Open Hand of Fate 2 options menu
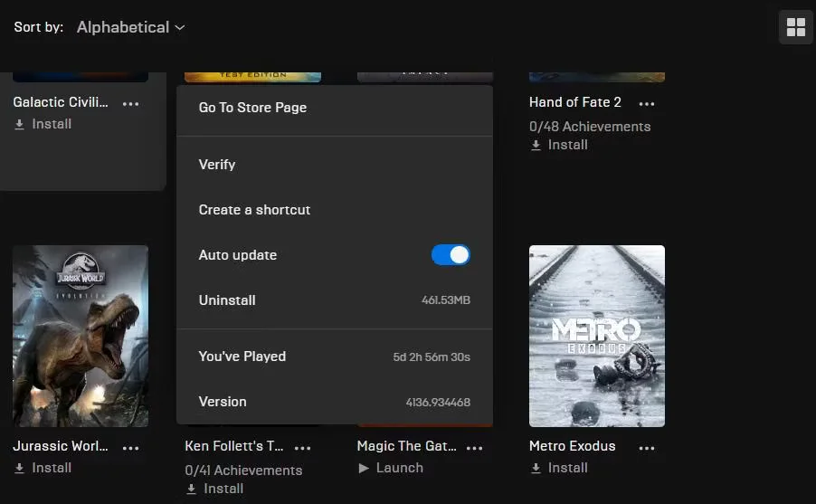The image size is (816, 504). click(647, 104)
